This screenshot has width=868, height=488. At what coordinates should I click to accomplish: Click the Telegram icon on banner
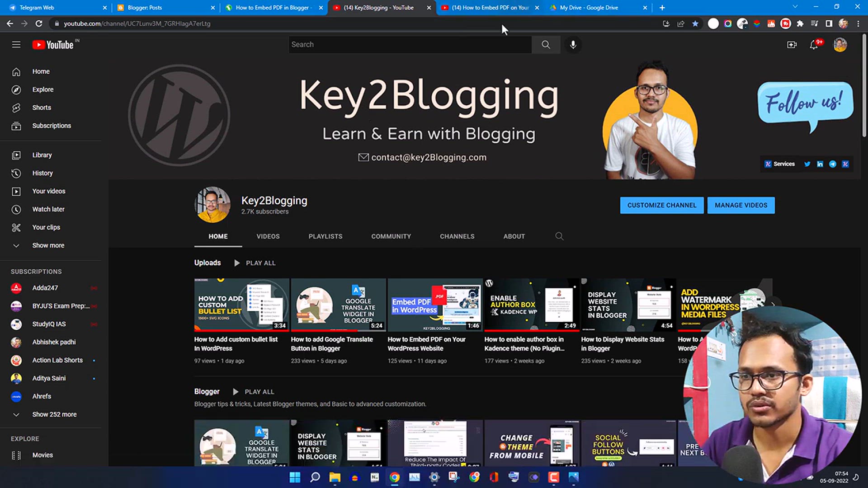pos(832,164)
